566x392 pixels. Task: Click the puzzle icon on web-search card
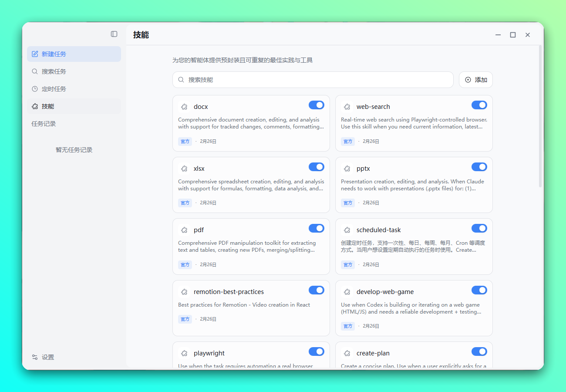coord(347,107)
